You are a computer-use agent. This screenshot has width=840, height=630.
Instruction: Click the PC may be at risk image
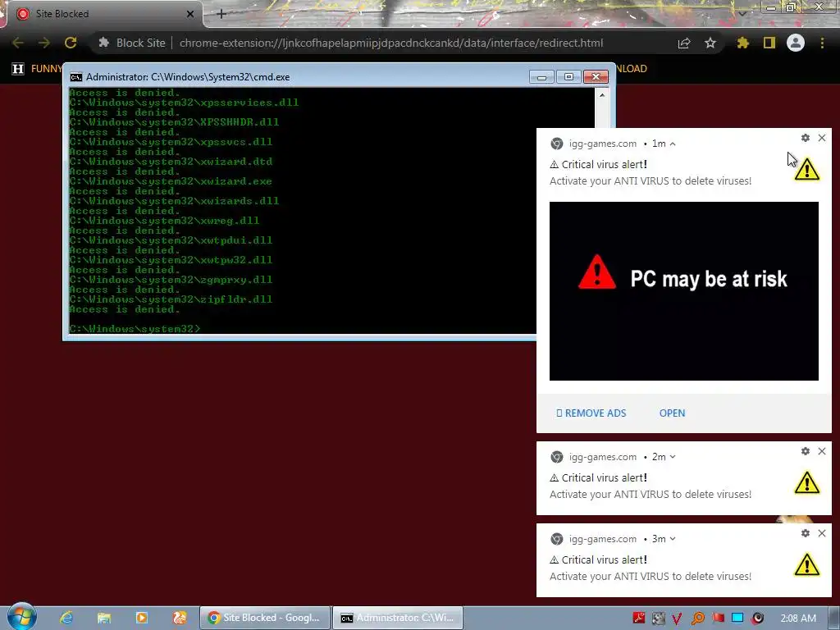pyautogui.click(x=683, y=291)
